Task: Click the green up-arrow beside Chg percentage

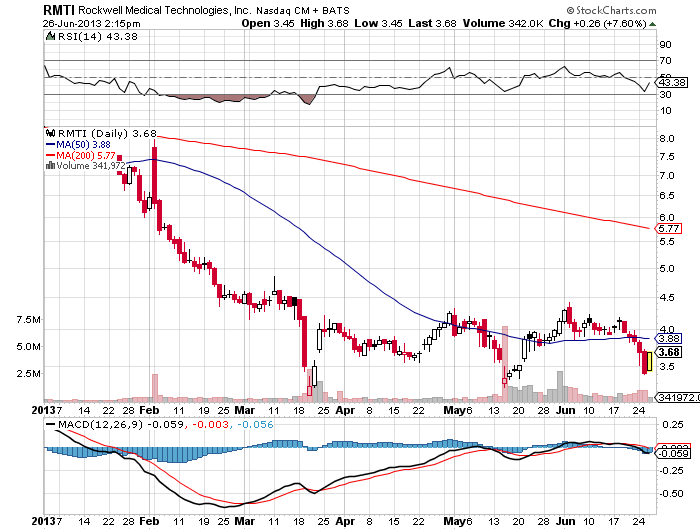Action: [x=652, y=24]
